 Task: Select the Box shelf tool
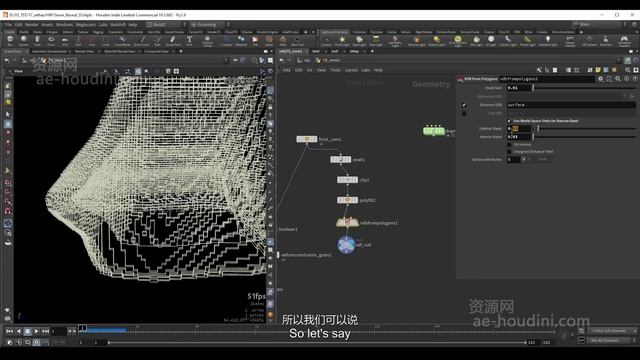click(10, 40)
